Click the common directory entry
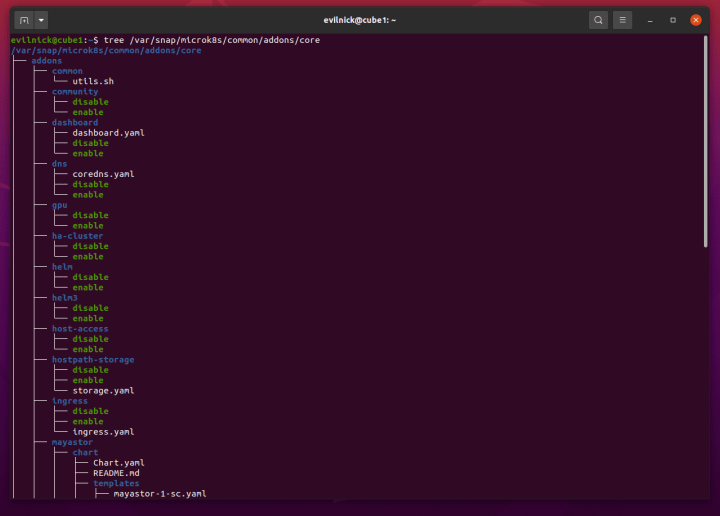This screenshot has height=516, width=720. [x=67, y=71]
